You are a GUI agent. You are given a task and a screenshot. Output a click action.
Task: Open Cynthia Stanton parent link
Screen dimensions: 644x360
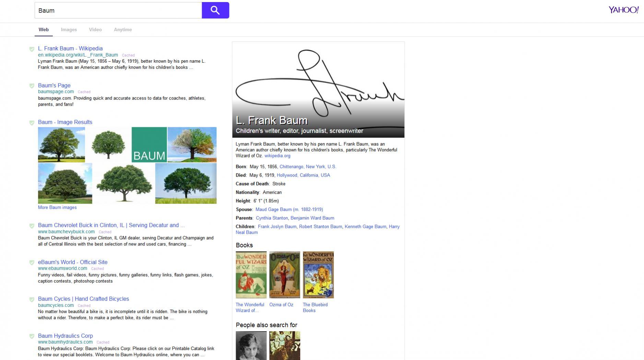pos(272,218)
